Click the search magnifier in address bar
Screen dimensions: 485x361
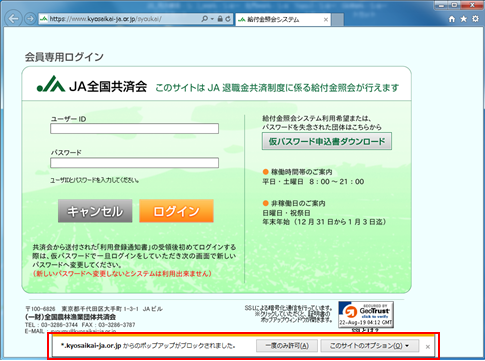click(205, 19)
